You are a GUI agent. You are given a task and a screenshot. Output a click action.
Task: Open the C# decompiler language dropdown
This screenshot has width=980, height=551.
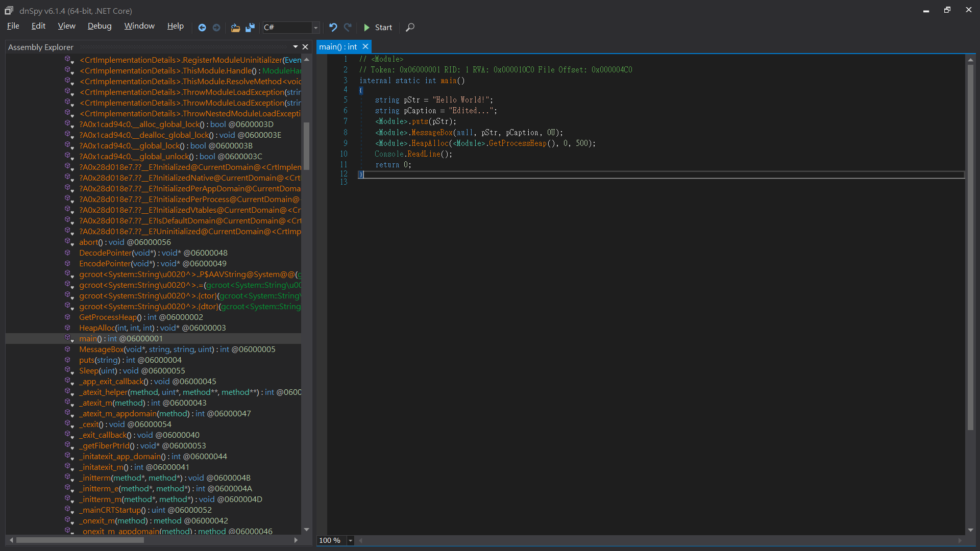[x=316, y=28]
